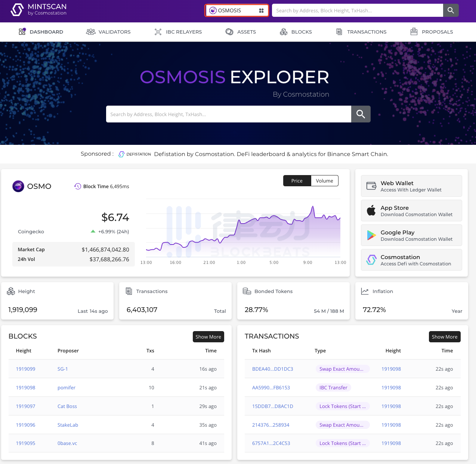Open block height 1919097 link
The image size is (476, 464).
pos(25,406)
